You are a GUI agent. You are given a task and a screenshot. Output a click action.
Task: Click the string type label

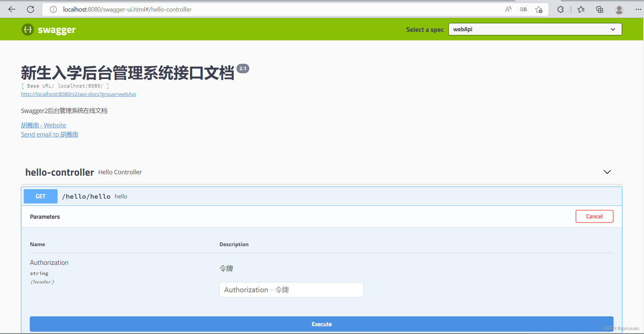39,273
